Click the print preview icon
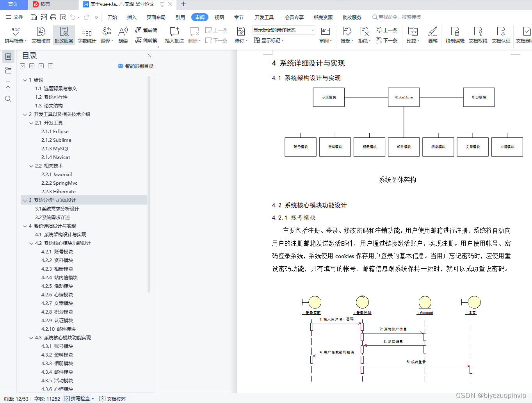This screenshot has height=403, width=532. (x=63, y=17)
